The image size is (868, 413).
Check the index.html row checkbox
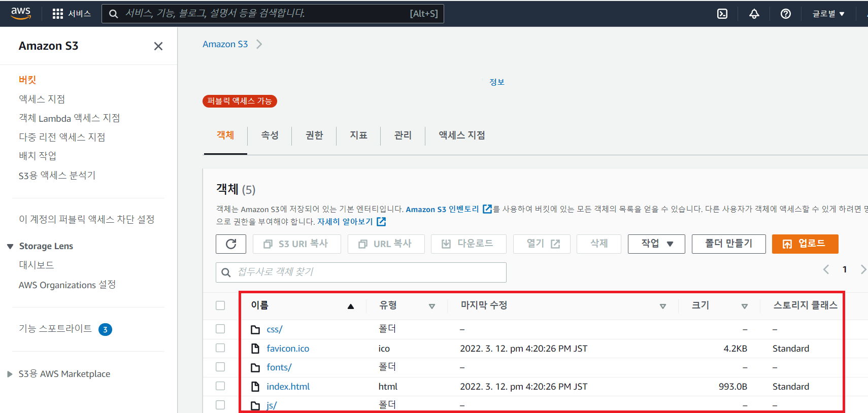click(220, 386)
